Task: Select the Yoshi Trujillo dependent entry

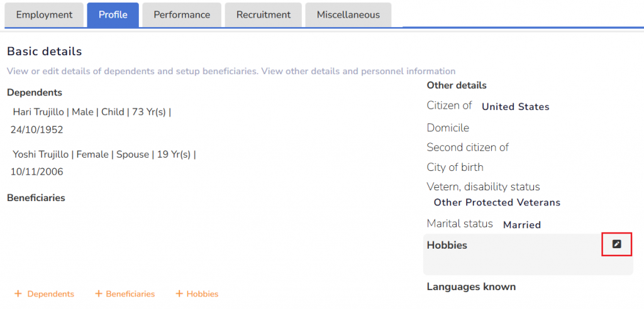Action: [x=104, y=154]
